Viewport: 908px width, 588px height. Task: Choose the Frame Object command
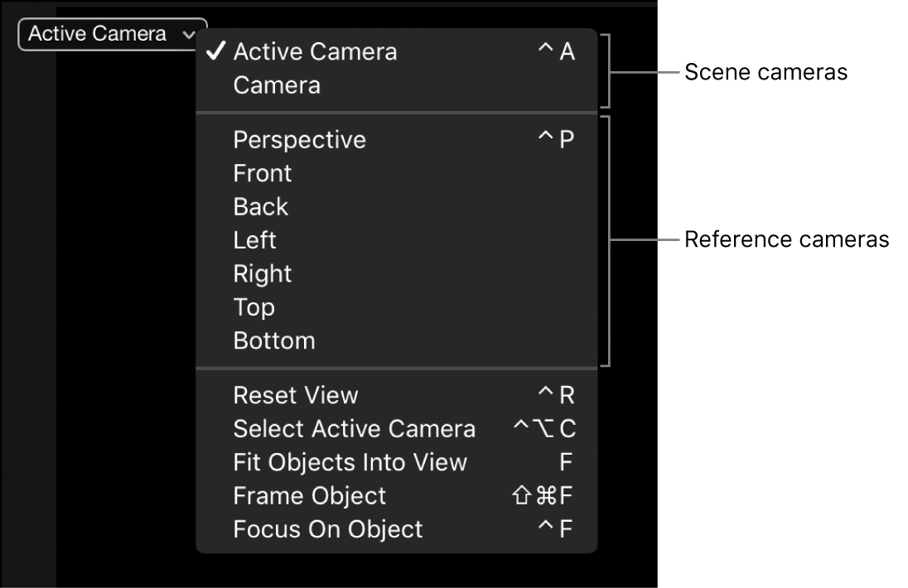[x=310, y=496]
